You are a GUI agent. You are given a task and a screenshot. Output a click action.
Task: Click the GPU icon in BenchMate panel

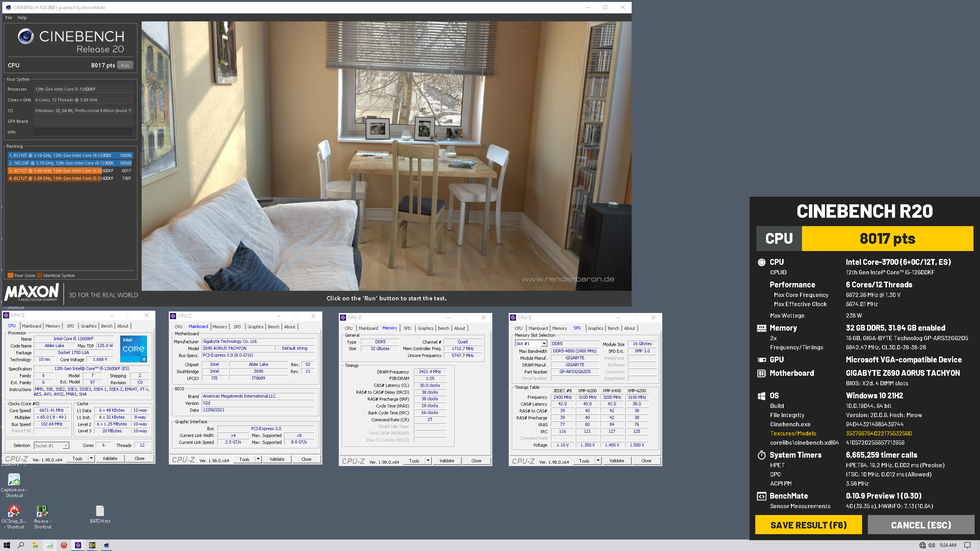pyautogui.click(x=761, y=360)
